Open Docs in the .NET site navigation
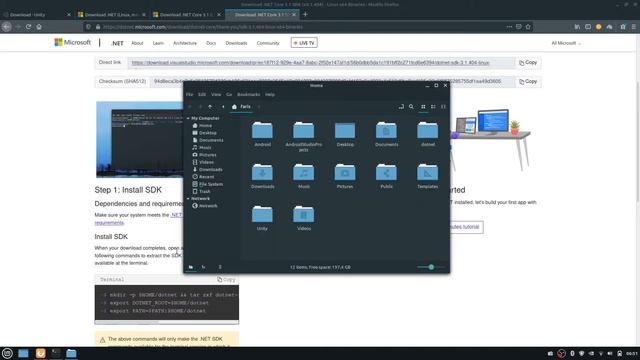 tap(211, 43)
